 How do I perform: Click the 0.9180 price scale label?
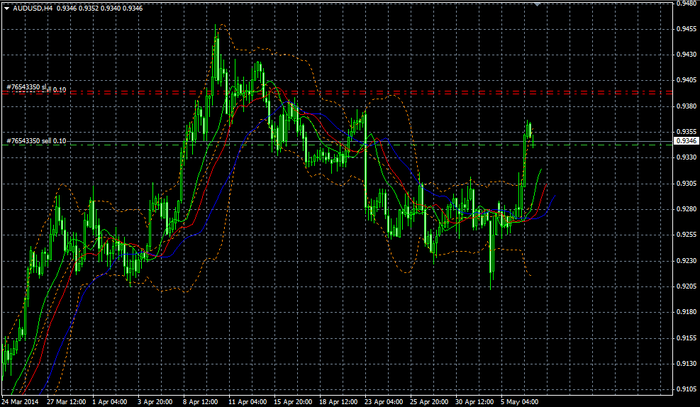pos(686,312)
